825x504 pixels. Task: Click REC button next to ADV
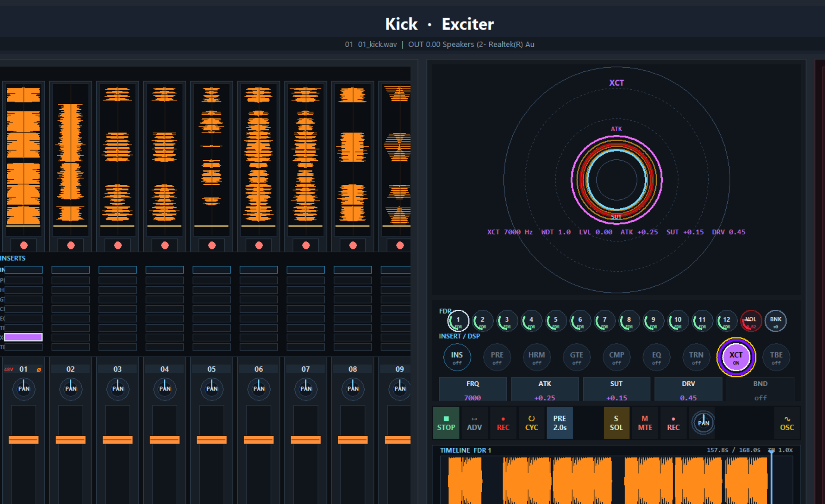[503, 423]
